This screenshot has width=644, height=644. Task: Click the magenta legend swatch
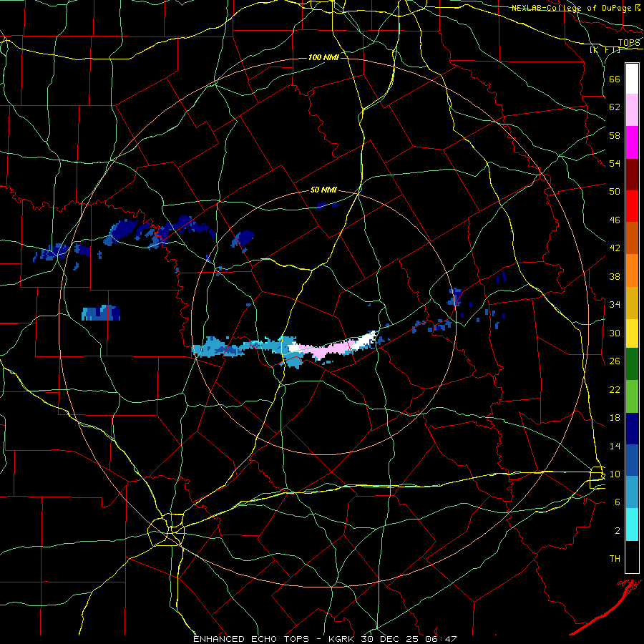pos(632,142)
